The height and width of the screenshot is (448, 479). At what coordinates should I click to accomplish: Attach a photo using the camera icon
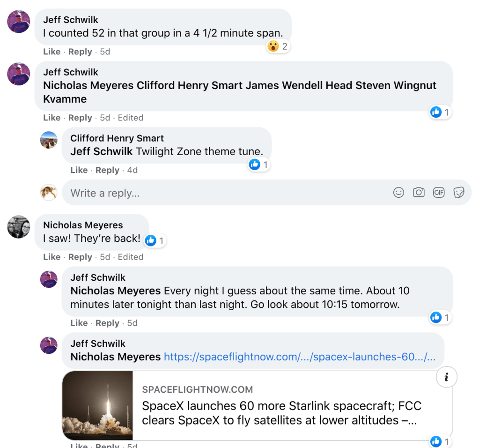[419, 193]
